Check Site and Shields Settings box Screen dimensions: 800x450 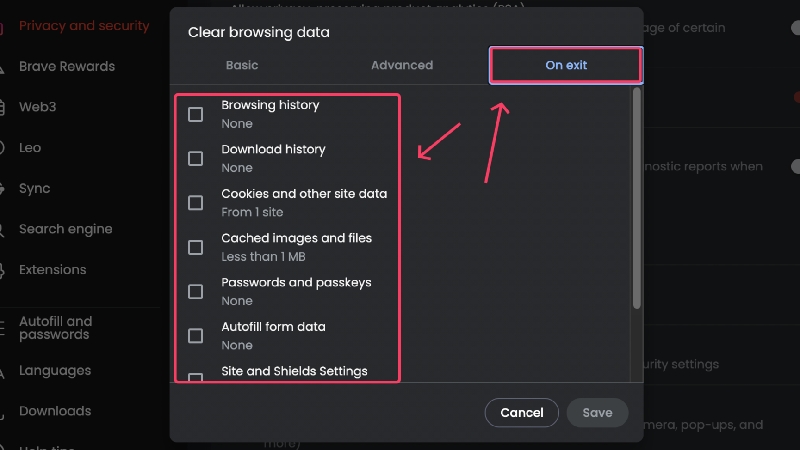196,376
